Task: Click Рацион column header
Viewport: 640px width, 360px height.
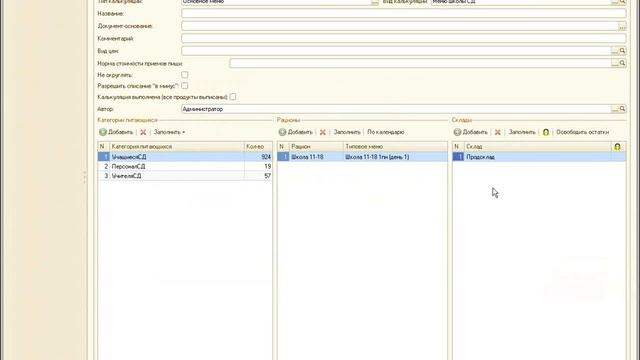Action: coord(316,147)
